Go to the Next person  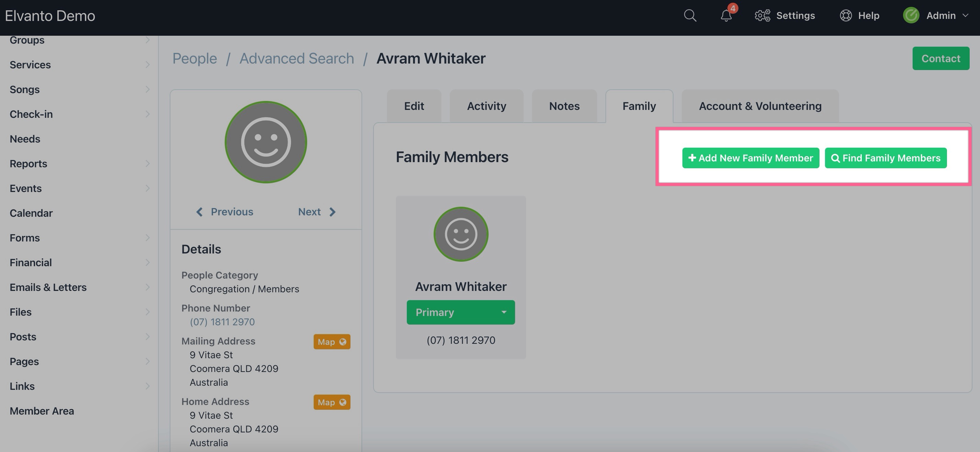point(316,212)
